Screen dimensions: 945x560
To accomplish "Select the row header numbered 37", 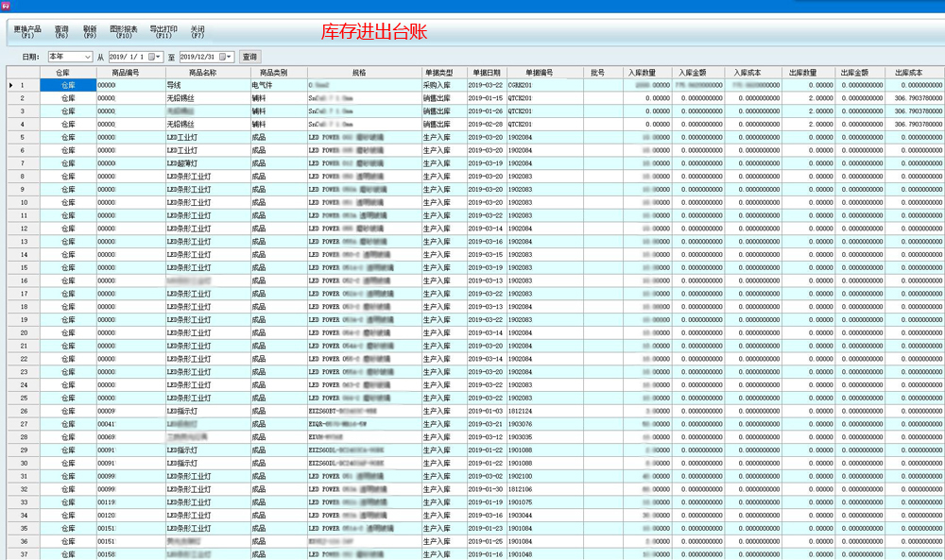I will 23,554.
